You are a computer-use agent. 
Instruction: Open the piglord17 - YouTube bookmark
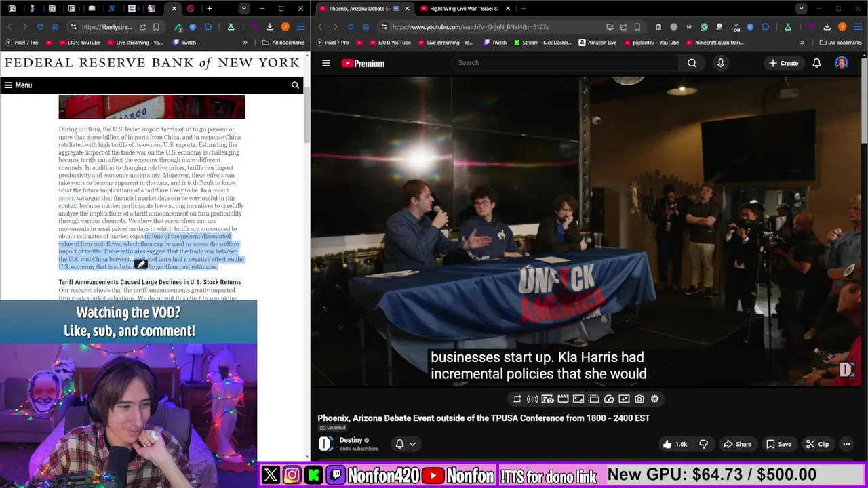(x=651, y=43)
